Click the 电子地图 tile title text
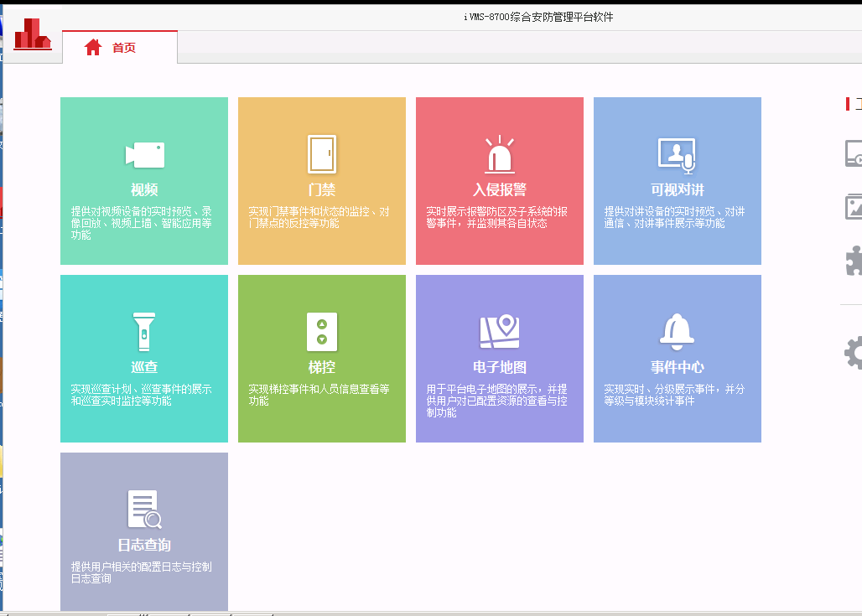This screenshot has height=616, width=862. 500,367
